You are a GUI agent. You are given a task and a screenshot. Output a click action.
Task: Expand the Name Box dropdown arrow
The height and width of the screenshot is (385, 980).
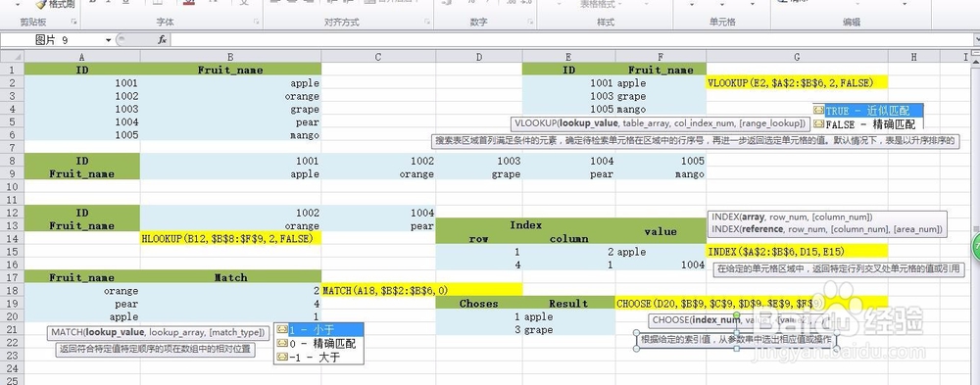click(x=108, y=40)
